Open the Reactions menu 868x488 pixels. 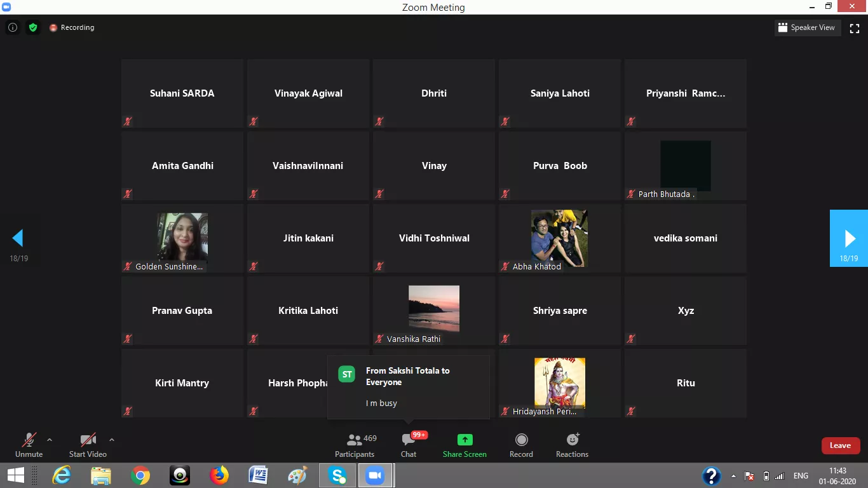coord(572,445)
